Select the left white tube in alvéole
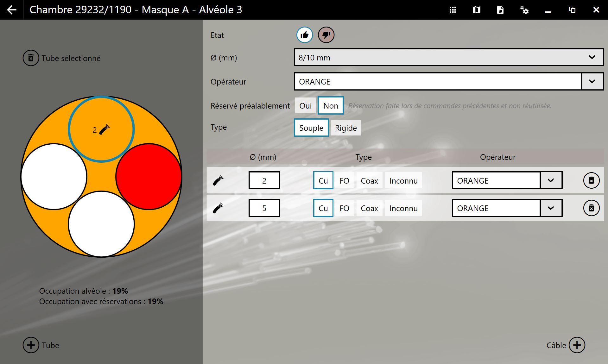The image size is (608, 364). click(x=54, y=177)
